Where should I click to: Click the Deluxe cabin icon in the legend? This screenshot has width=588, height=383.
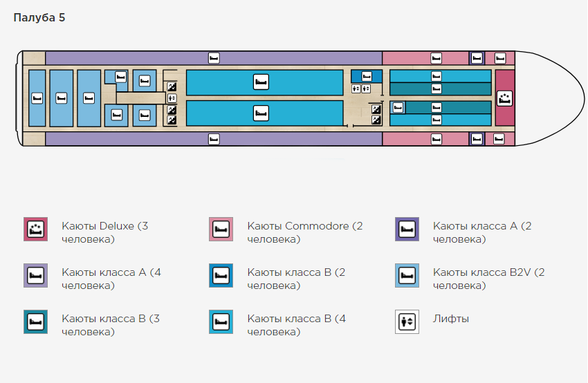click(35, 229)
